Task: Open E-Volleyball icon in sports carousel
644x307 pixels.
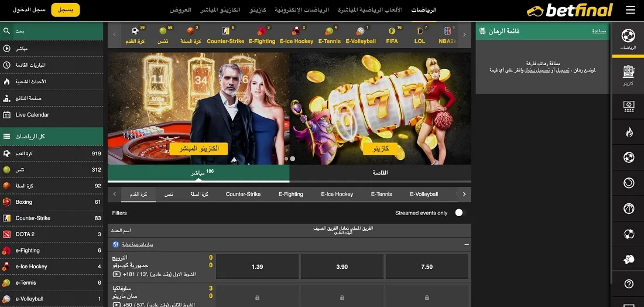Action: coord(360,31)
